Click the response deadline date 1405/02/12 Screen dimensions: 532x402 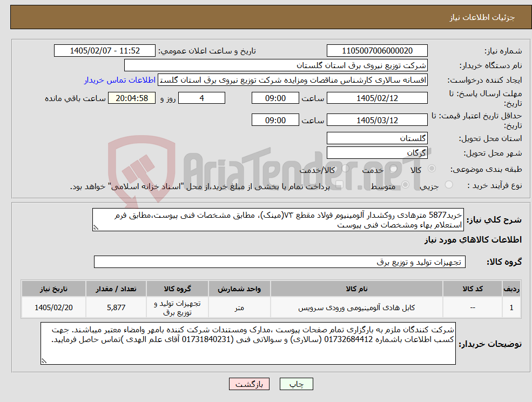pyautogui.click(x=377, y=98)
